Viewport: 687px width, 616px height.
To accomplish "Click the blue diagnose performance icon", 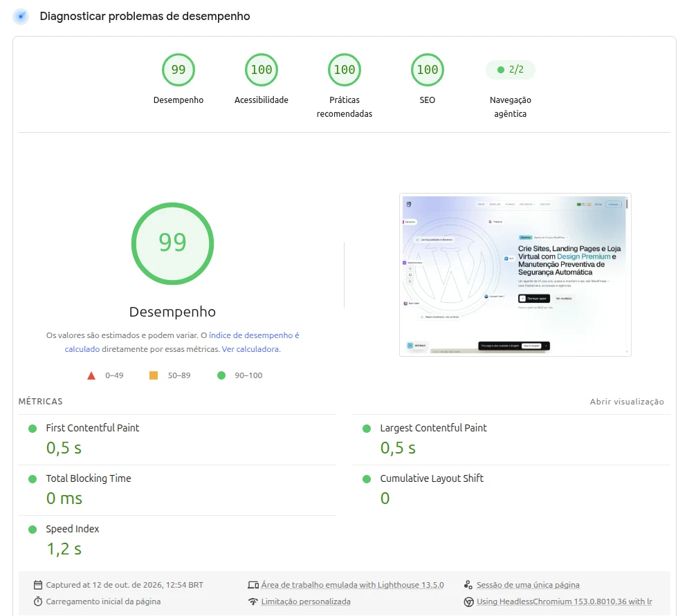I will coord(21,16).
